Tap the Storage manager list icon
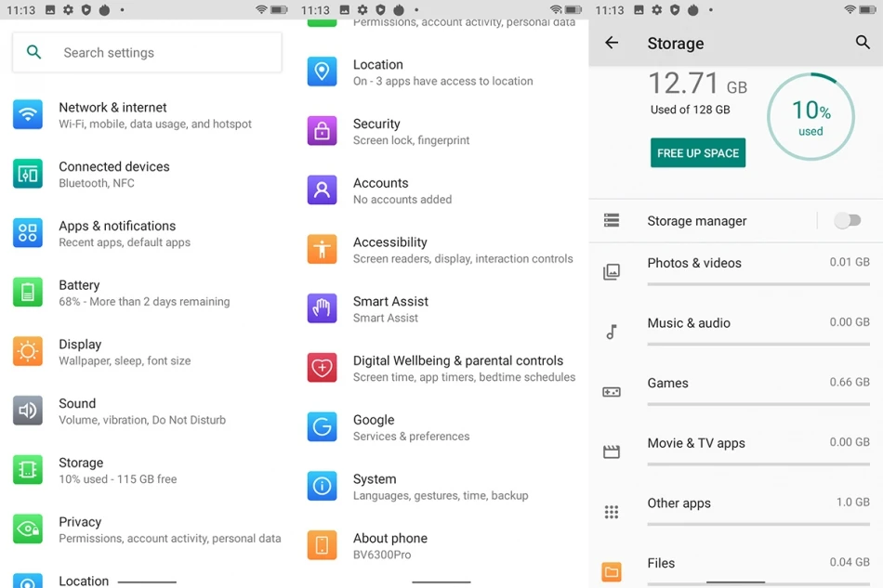883x588 pixels. click(612, 220)
